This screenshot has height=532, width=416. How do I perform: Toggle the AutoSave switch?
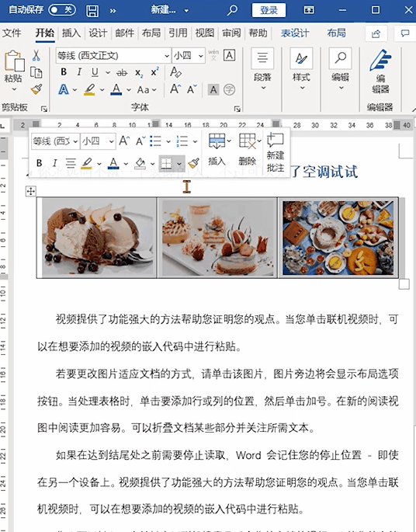click(x=62, y=10)
